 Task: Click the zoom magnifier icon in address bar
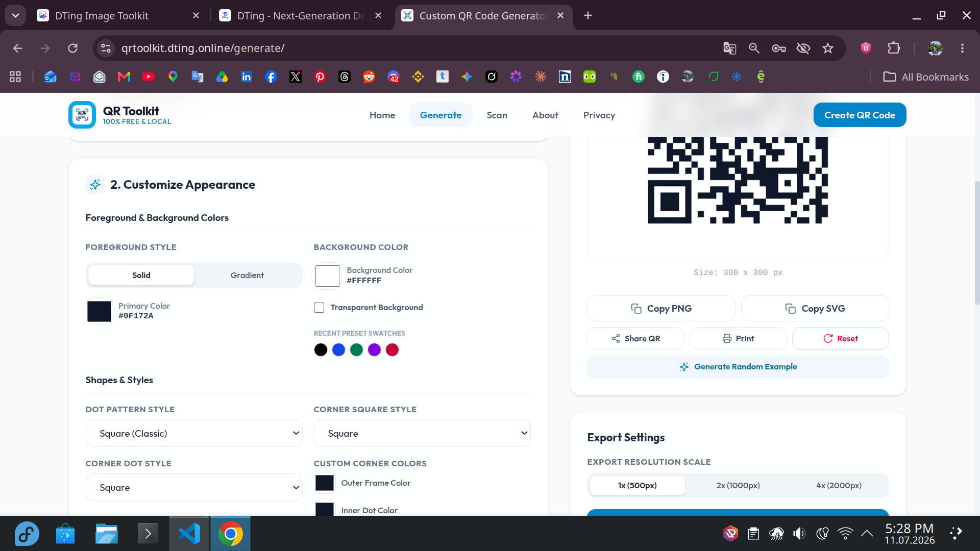tap(754, 48)
